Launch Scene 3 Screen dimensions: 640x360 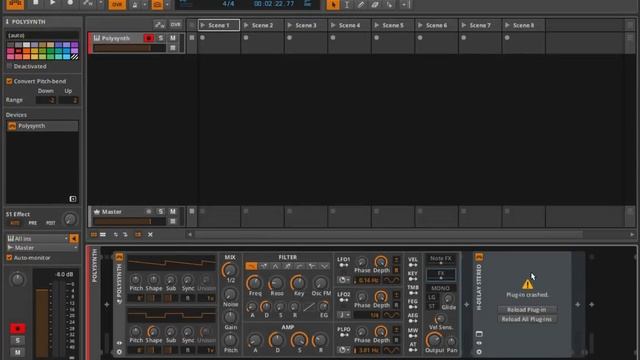click(290, 25)
